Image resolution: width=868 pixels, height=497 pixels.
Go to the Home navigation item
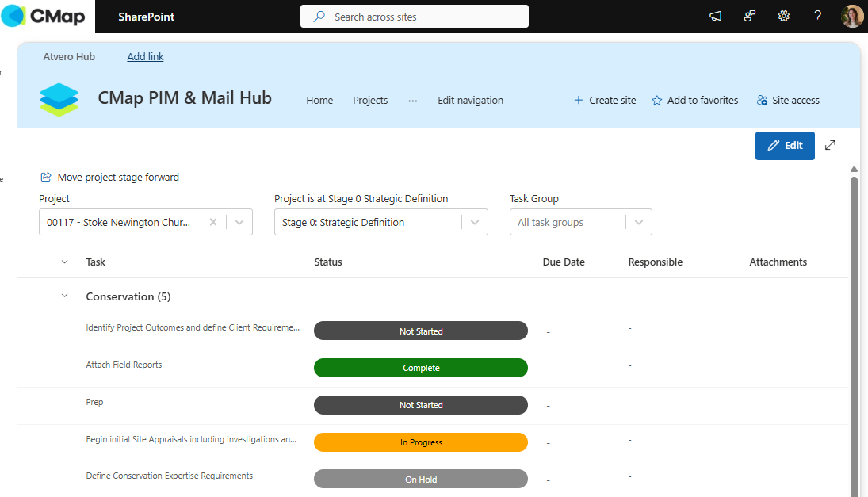(319, 100)
